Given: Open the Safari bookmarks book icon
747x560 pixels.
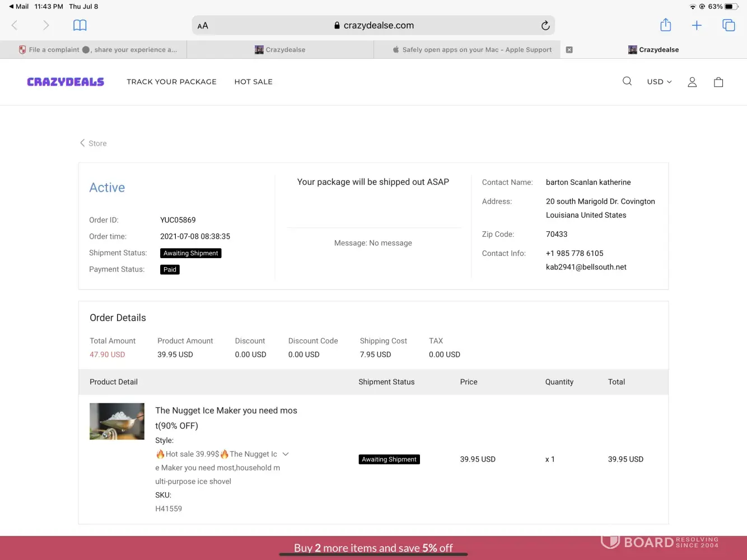Looking at the screenshot, I should click(x=80, y=25).
